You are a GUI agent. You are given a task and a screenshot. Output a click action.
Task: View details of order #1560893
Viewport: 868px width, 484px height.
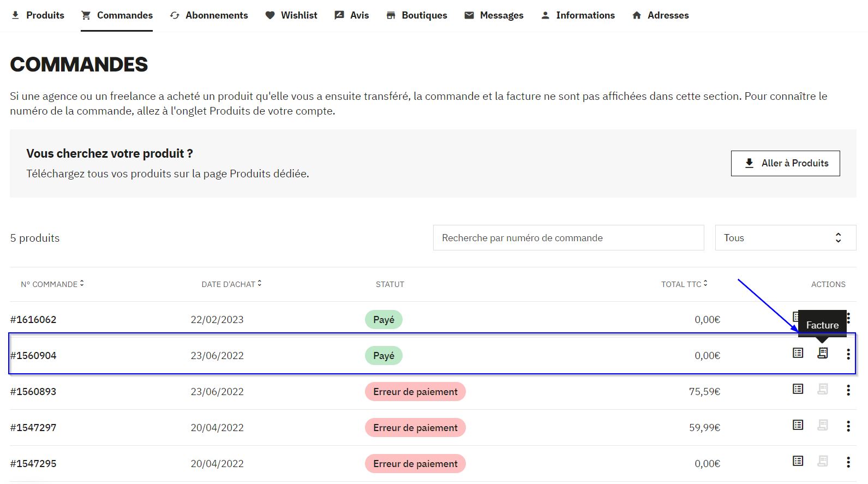[x=798, y=389]
